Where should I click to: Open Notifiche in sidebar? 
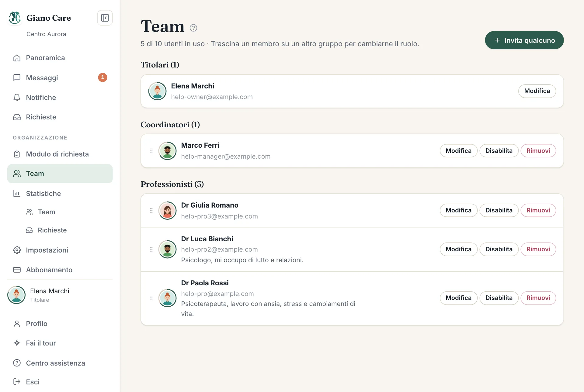[x=60, y=98]
